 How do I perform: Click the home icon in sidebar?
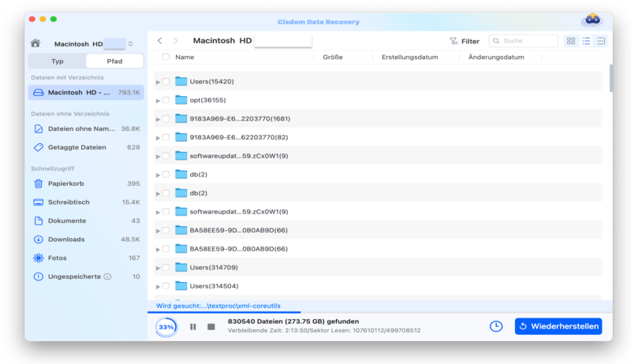[35, 43]
